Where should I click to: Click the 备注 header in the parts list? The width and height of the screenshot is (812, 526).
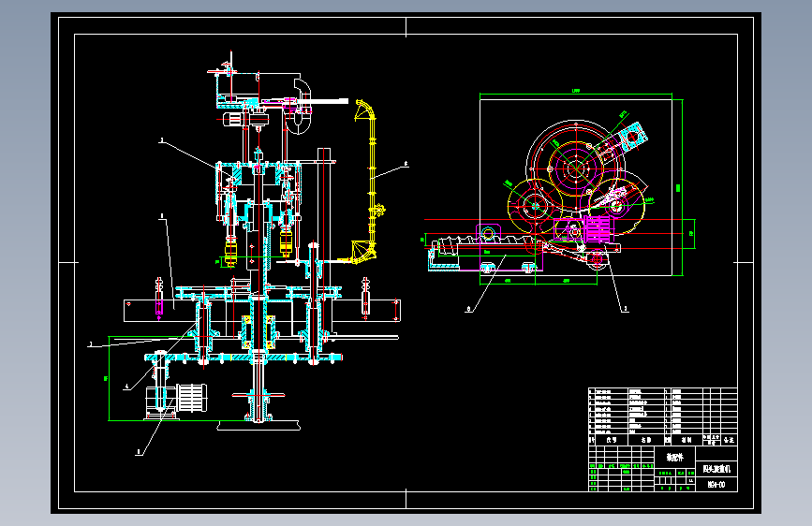730,440
